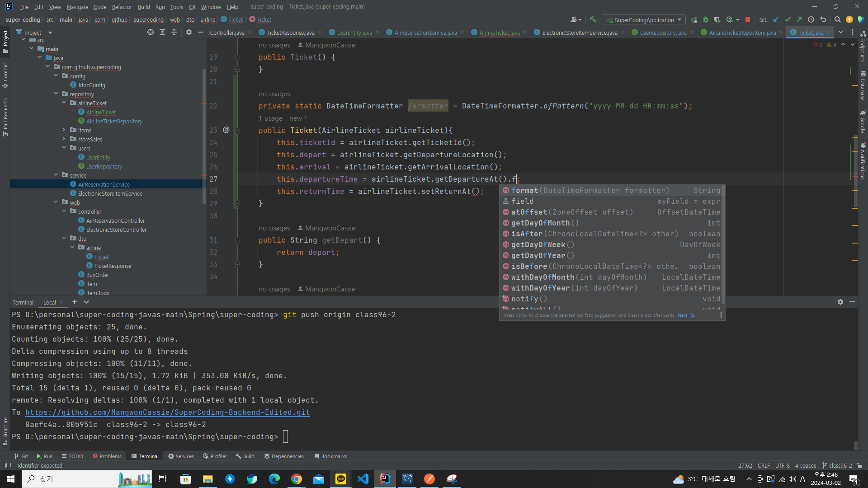Expand the storeSales folder
Image resolution: width=868 pixels, height=488 pixels.
point(64,139)
